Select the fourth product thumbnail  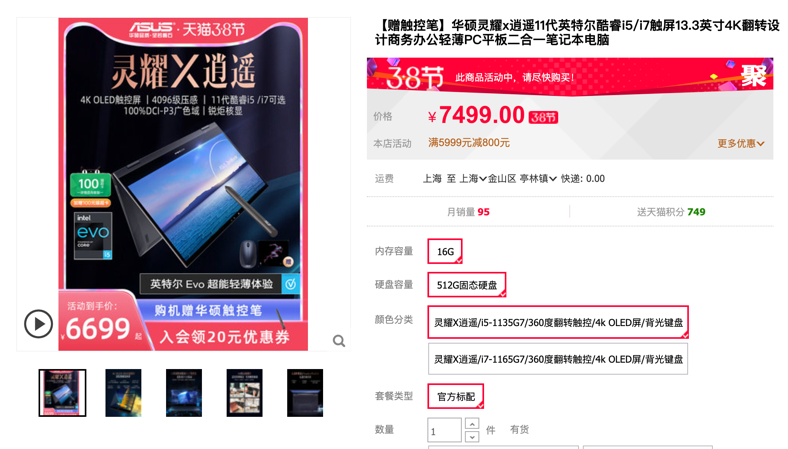(244, 393)
